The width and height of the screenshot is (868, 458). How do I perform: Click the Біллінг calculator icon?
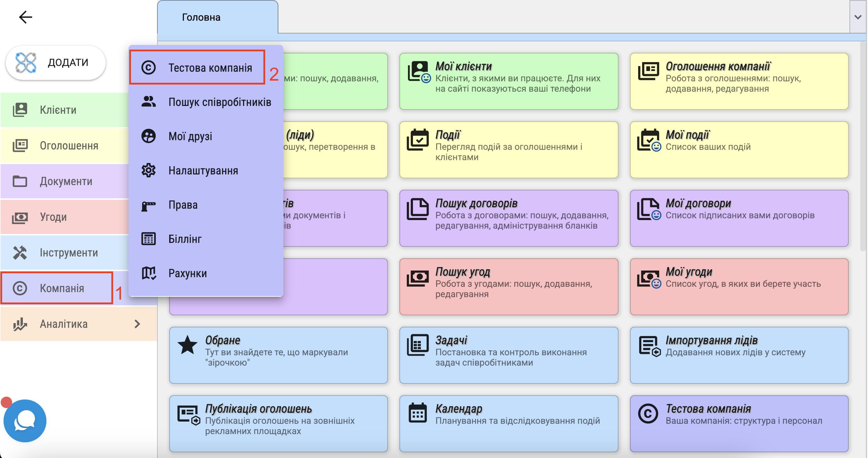click(x=148, y=239)
